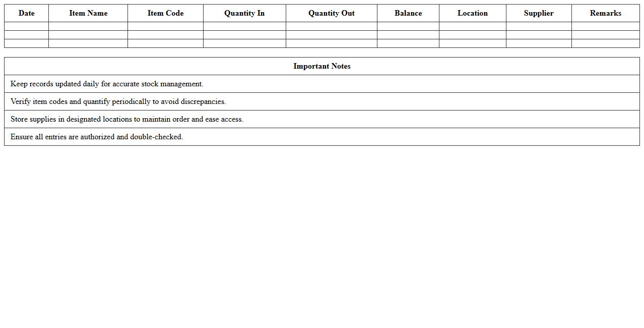Select the empty cell under Supplier
The image size is (644, 328).
click(538, 26)
